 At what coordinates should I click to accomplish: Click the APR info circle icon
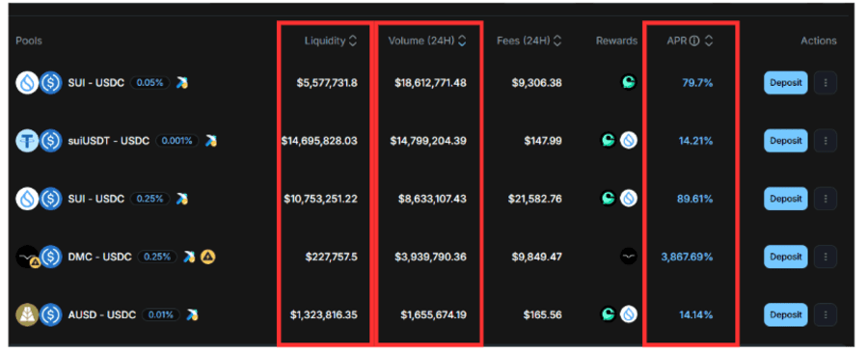click(694, 41)
